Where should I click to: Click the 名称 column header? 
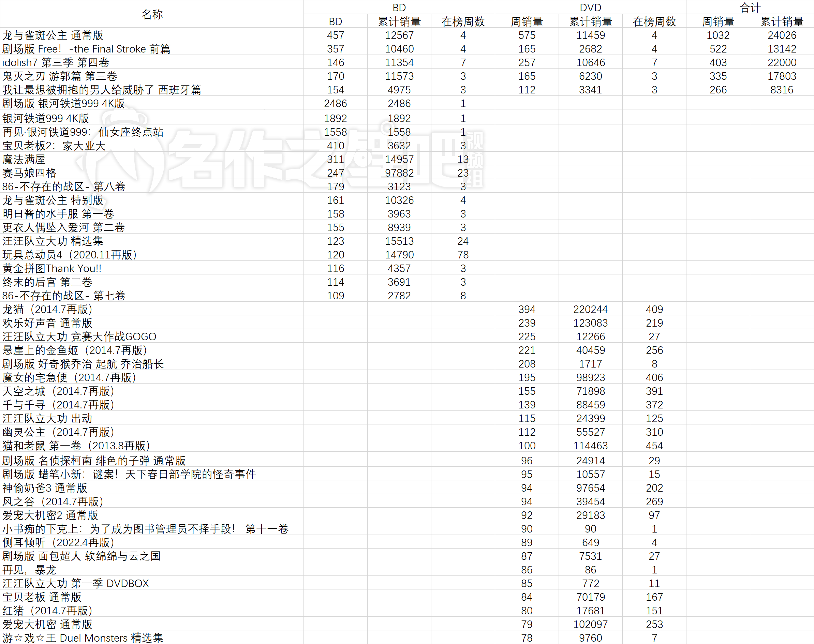pos(152,14)
